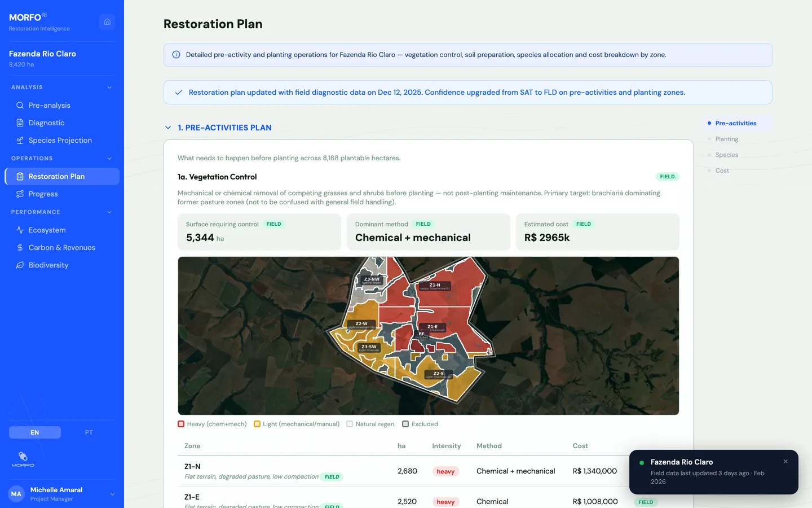Dismiss the Fazenda Rio Claro notification
This screenshot has width=812, height=508.
click(785, 461)
